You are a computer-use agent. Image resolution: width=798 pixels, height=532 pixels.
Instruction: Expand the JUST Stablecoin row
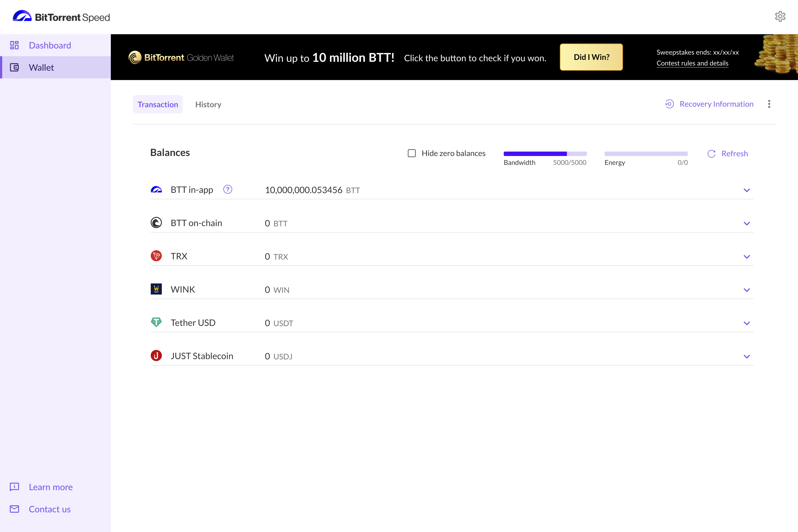(x=747, y=356)
